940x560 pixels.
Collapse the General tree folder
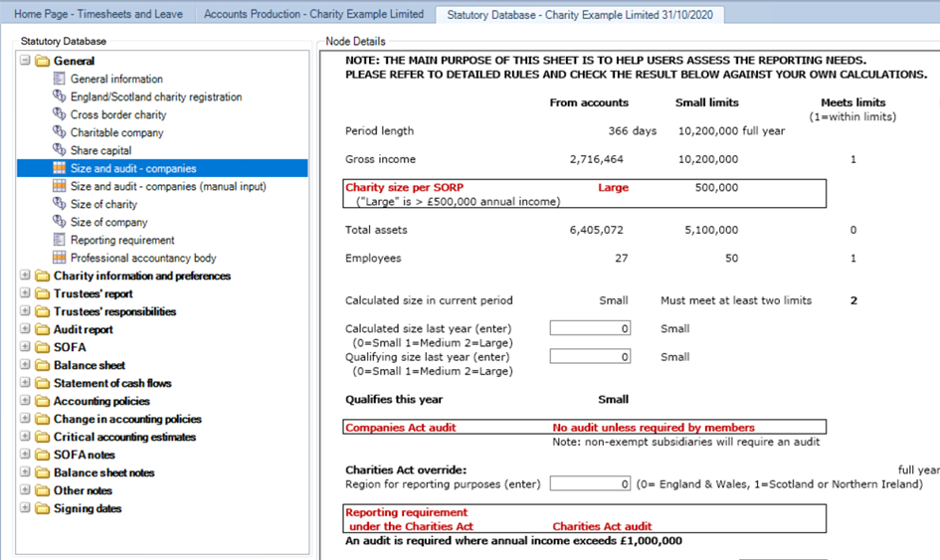click(25, 60)
